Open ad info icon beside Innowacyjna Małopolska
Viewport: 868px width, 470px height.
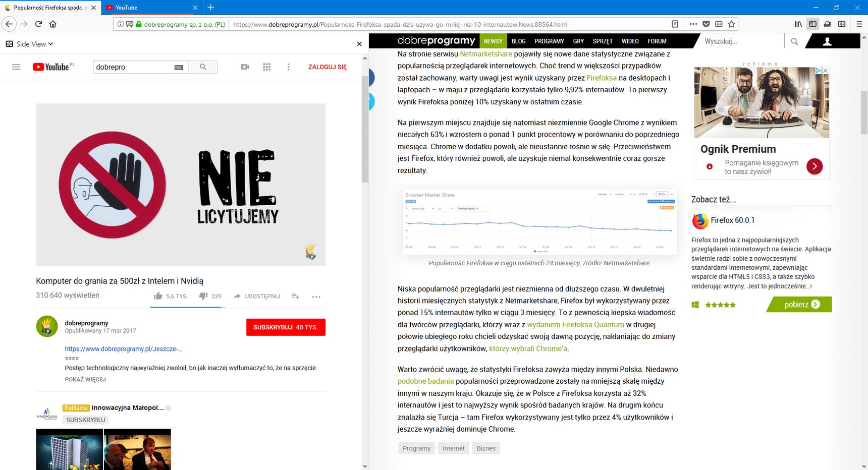coord(169,408)
